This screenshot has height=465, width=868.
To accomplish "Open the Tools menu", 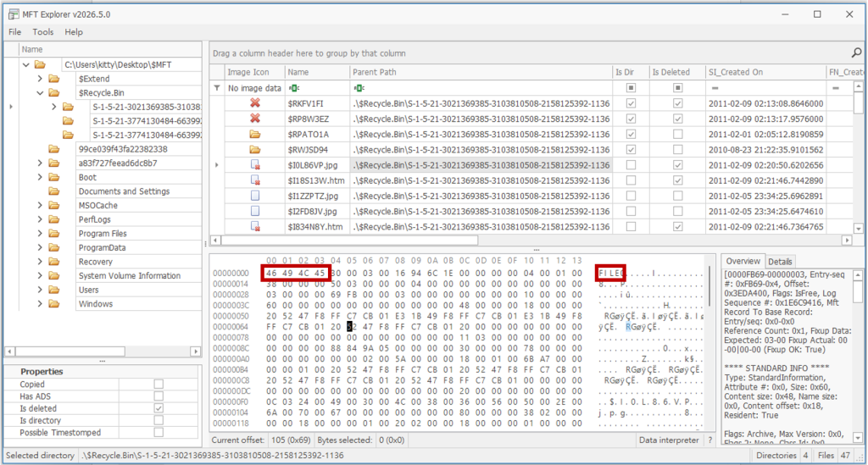I will click(42, 32).
